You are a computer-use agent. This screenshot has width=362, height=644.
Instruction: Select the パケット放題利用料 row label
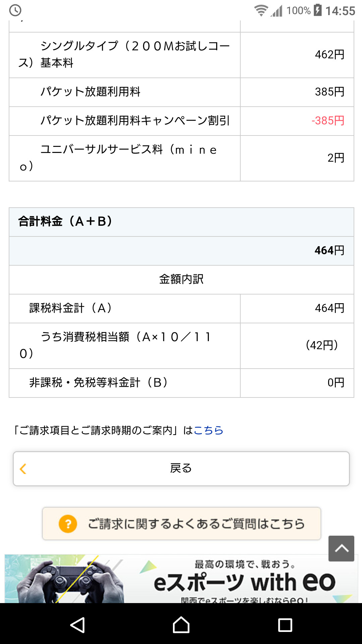90,92
